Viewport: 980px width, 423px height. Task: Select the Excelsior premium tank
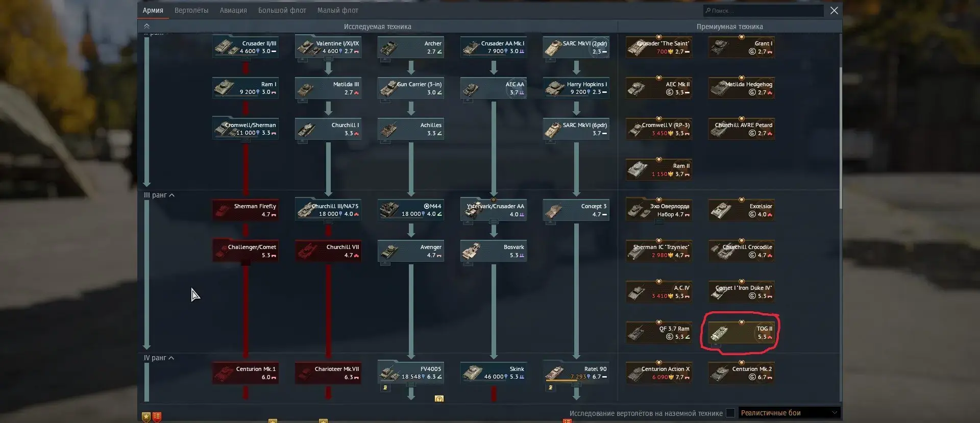click(x=742, y=210)
